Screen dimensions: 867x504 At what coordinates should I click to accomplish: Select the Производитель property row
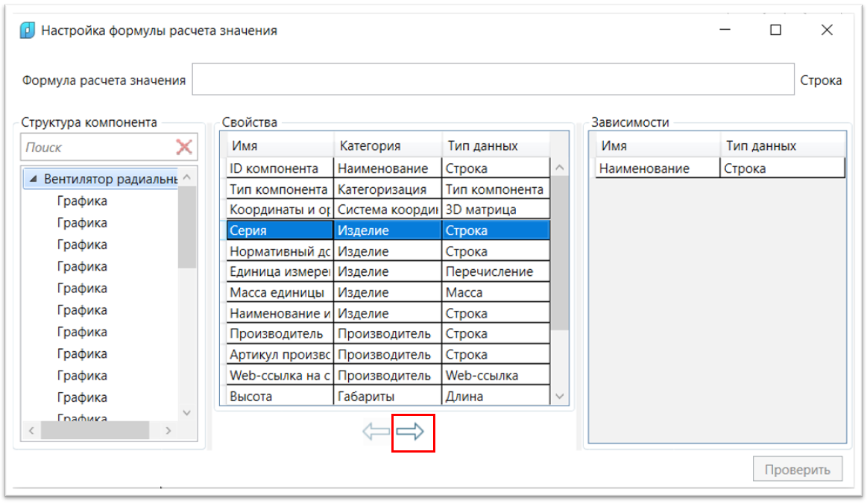(277, 334)
